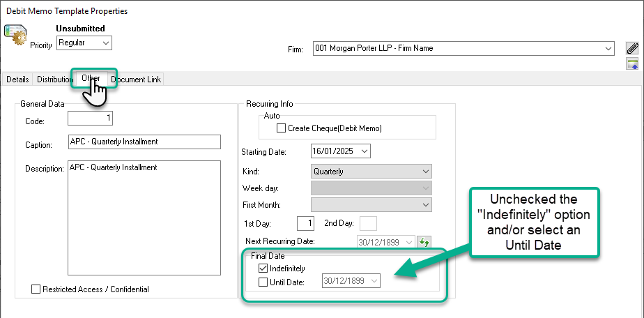Image resolution: width=644 pixels, height=318 pixels.
Task: Open the Document Link tab
Action: tap(137, 79)
